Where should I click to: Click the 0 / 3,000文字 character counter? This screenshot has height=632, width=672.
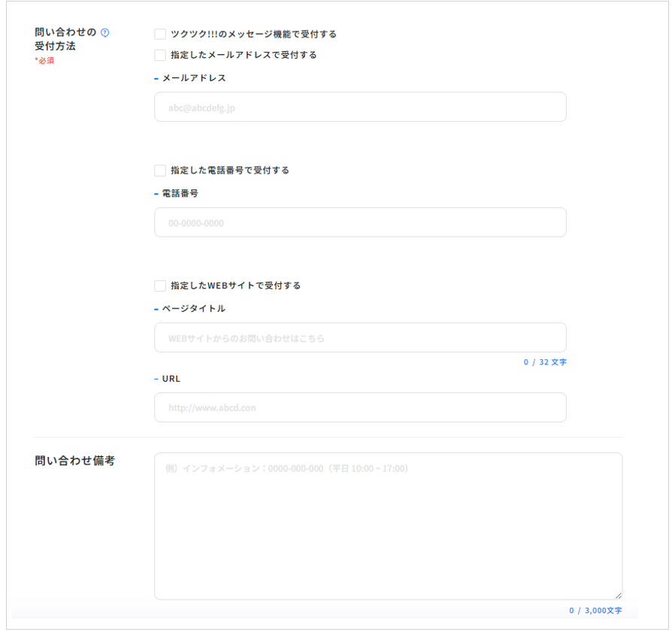[x=595, y=611]
